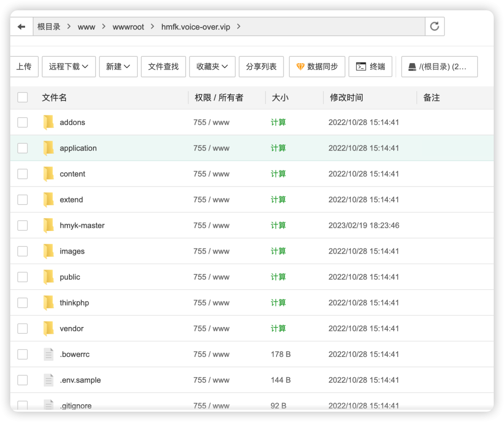The height and width of the screenshot is (422, 504).
Task: Click the 上传 upload button
Action: pyautogui.click(x=24, y=66)
